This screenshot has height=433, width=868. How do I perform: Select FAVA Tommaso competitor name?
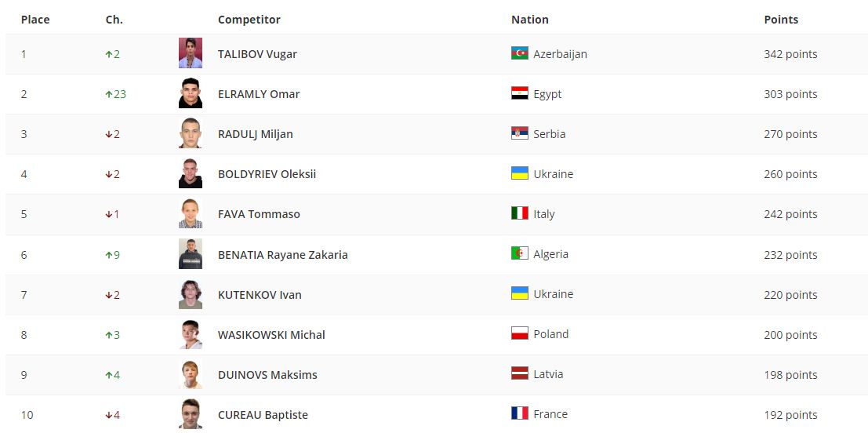259,214
